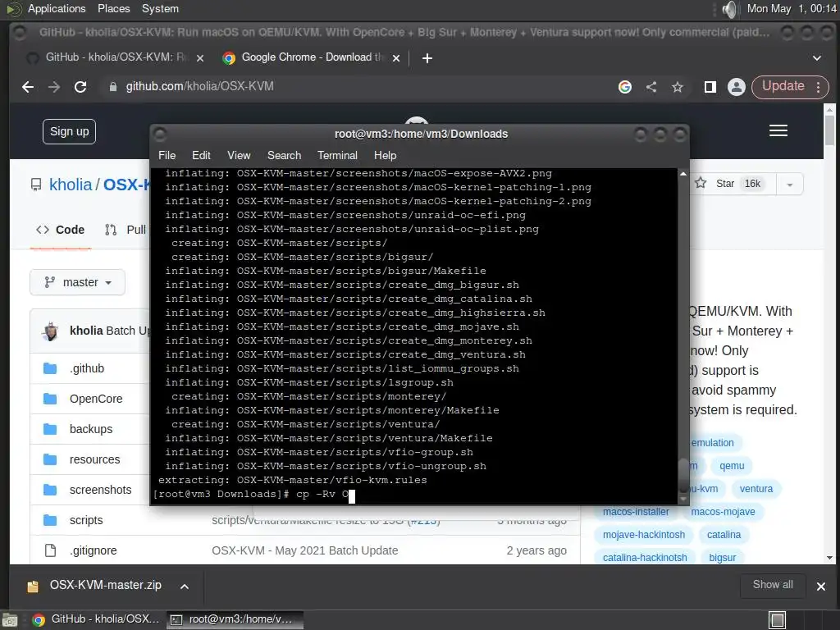Open Chrome's tab search chevron
This screenshot has width=840, height=630.
(x=816, y=58)
